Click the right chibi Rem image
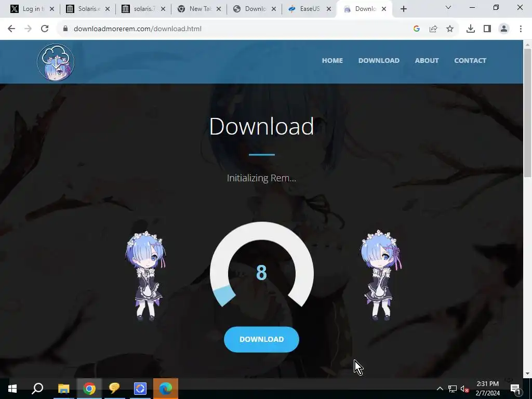This screenshot has width=532, height=399. [381, 275]
